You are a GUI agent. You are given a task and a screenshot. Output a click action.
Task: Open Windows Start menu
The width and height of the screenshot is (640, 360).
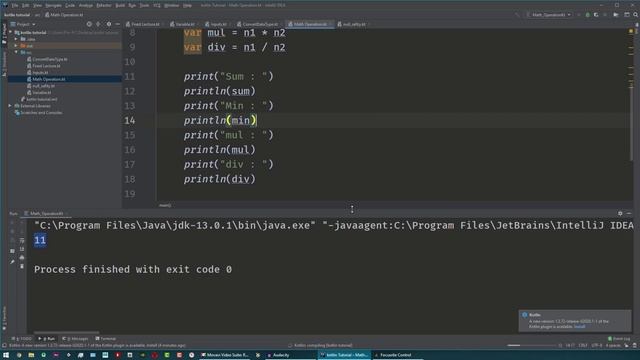tap(6, 355)
